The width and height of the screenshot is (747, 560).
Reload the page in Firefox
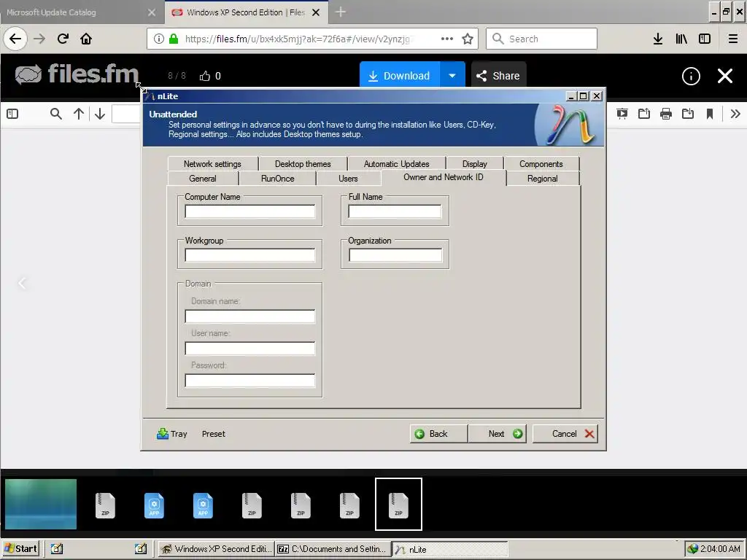[x=63, y=39]
